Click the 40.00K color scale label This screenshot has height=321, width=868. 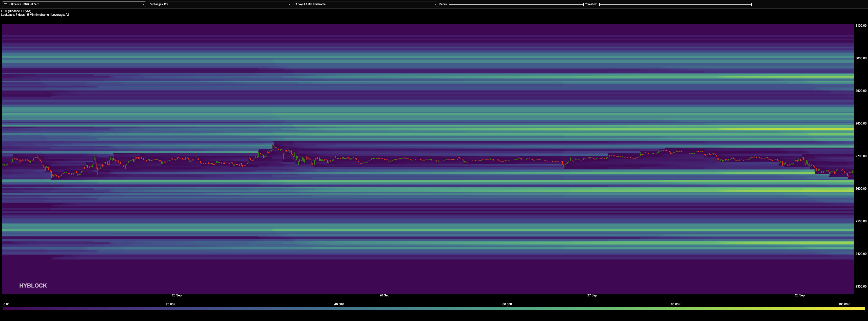coord(339,304)
